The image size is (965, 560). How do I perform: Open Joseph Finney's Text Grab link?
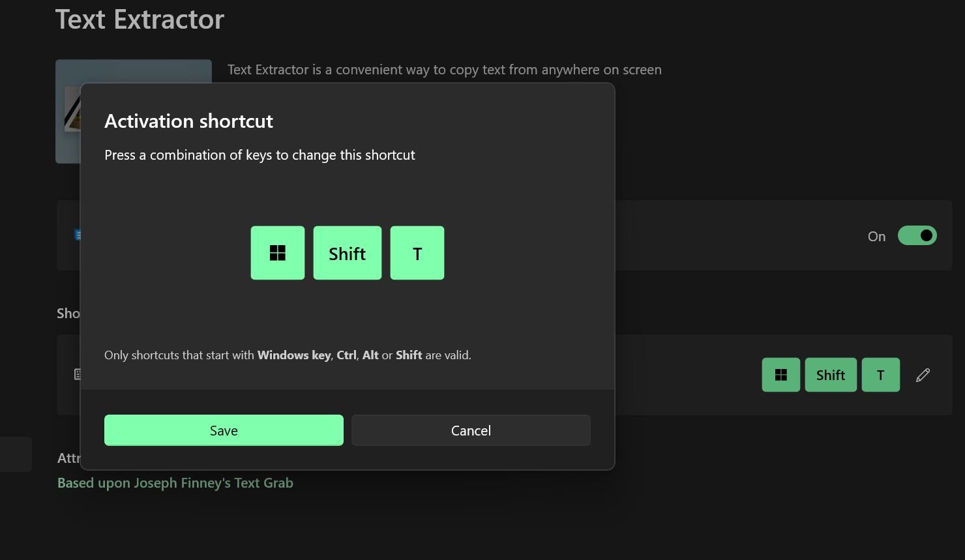175,483
